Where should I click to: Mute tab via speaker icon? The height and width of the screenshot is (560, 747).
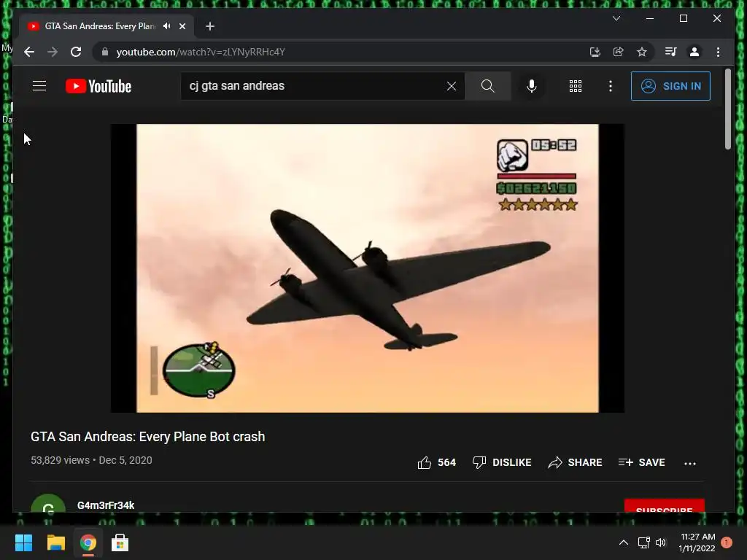pyautogui.click(x=167, y=26)
